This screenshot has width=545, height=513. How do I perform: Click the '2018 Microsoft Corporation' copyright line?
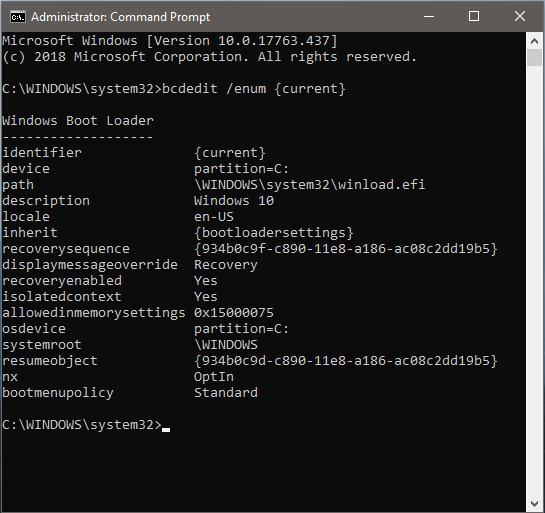210,57
